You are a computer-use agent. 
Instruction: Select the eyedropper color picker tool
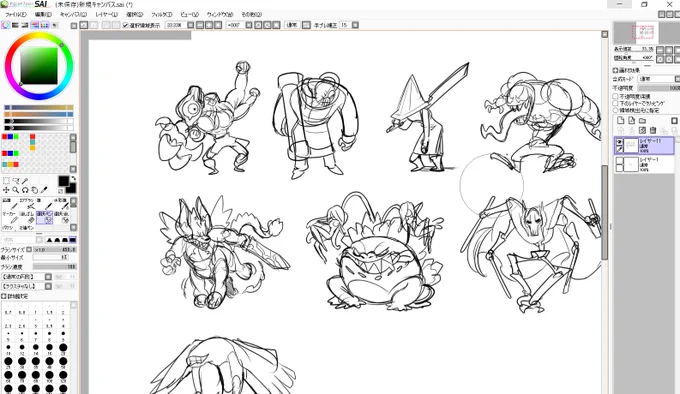[x=44, y=190]
